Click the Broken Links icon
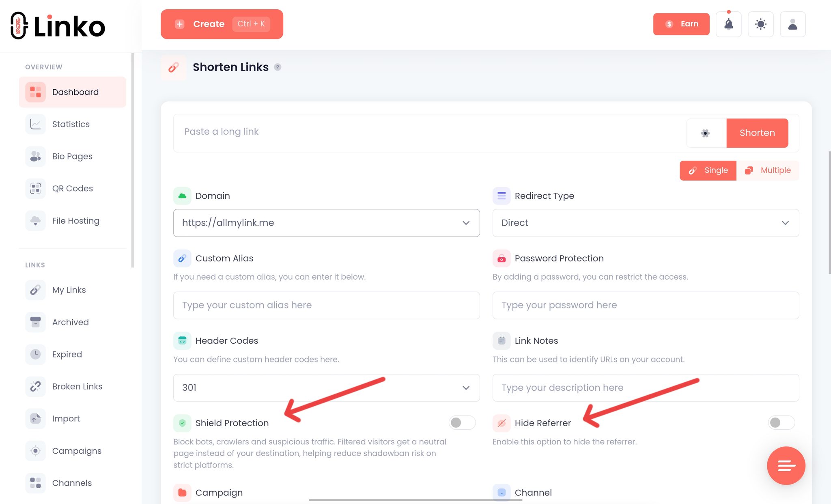 [35, 386]
